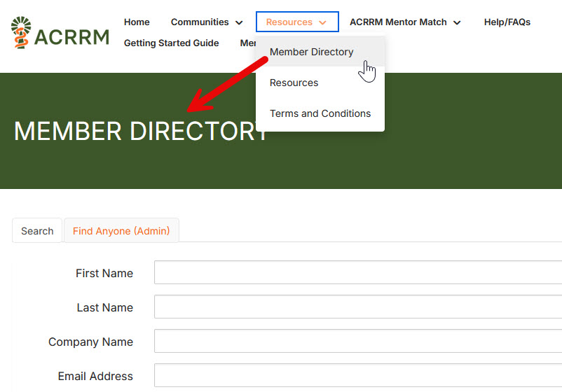562x392 pixels.
Task: Open the Getting Started Guide
Action: [171, 43]
